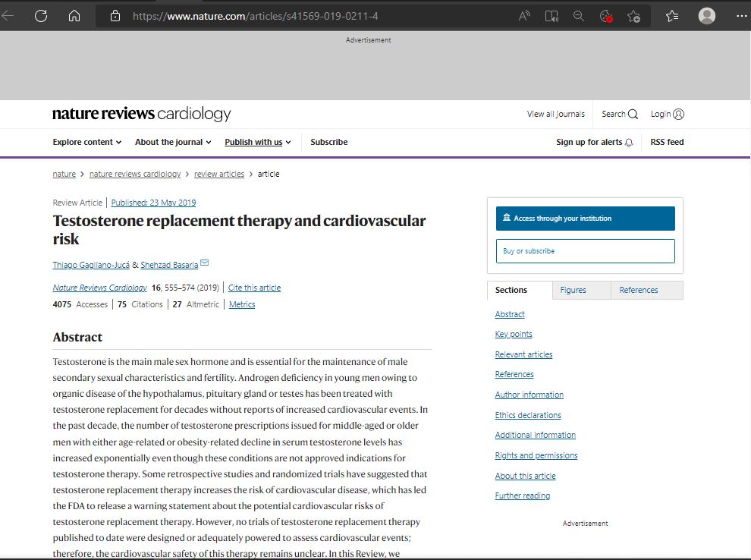Click the 4075 Accesses count
751x560 pixels.
click(80, 304)
